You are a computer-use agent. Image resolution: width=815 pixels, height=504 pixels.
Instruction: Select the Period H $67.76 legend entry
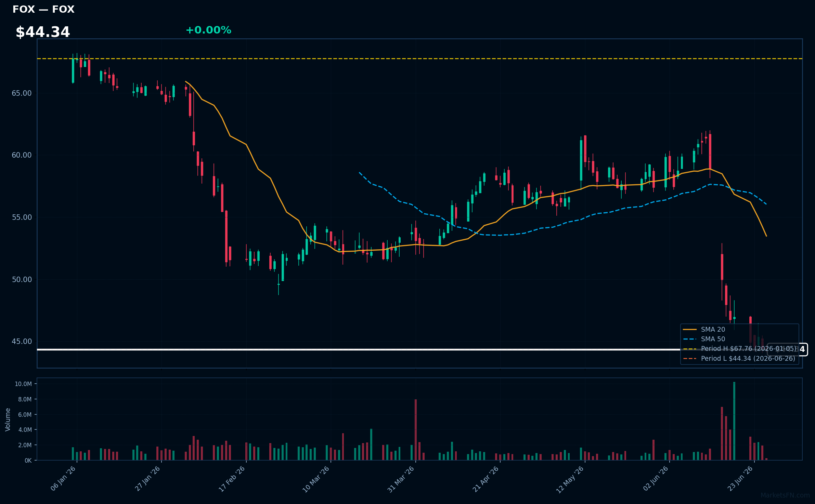[x=740, y=349]
